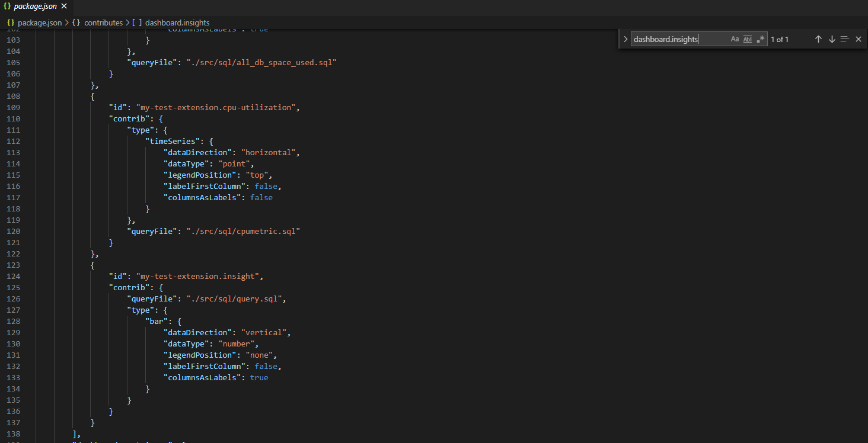Open dashboard.insights breadcrumb segment

pos(177,23)
